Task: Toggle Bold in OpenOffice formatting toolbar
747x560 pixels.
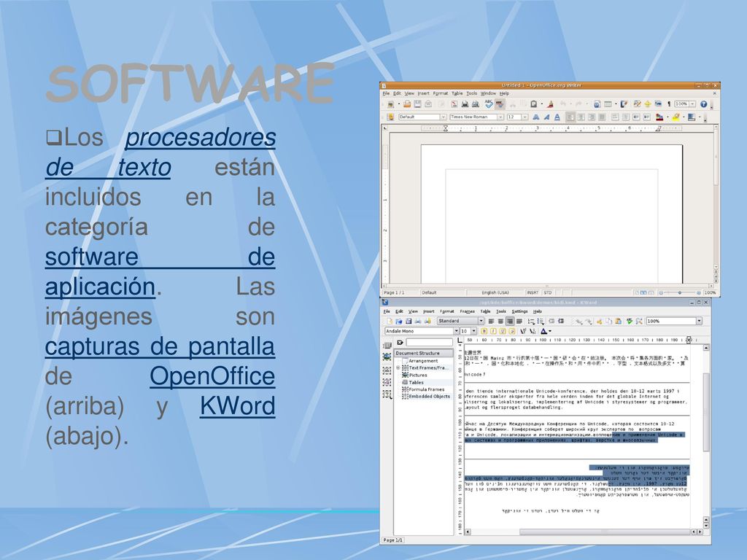Action: click(x=536, y=117)
